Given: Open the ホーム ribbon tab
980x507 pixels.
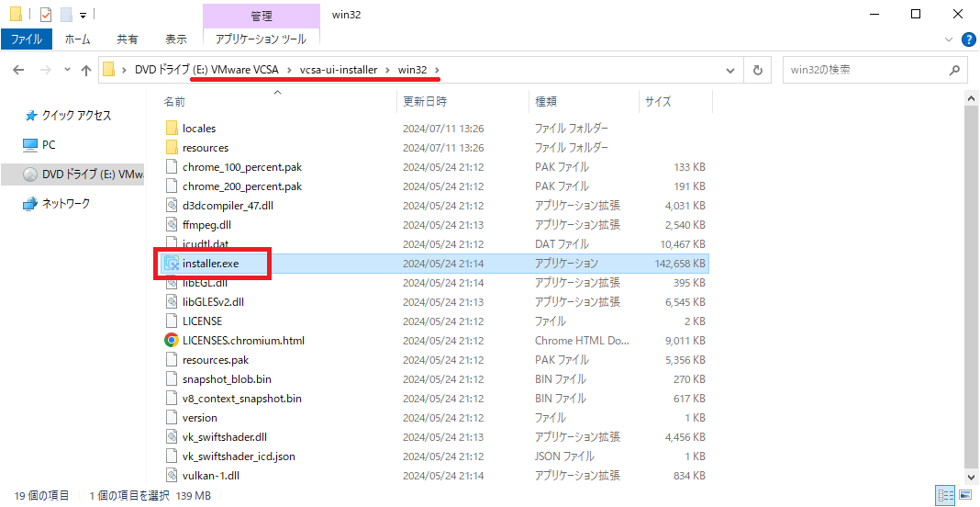Looking at the screenshot, I should pyautogui.click(x=77, y=39).
